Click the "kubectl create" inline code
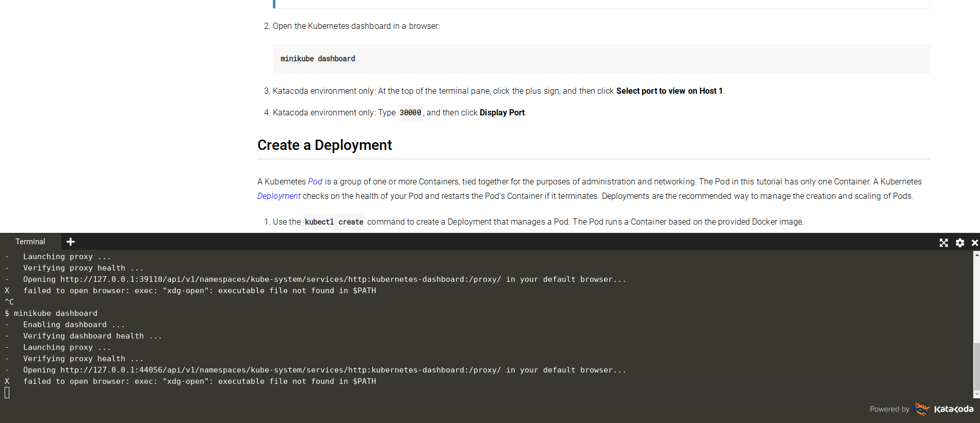This screenshot has width=980, height=423. point(334,222)
